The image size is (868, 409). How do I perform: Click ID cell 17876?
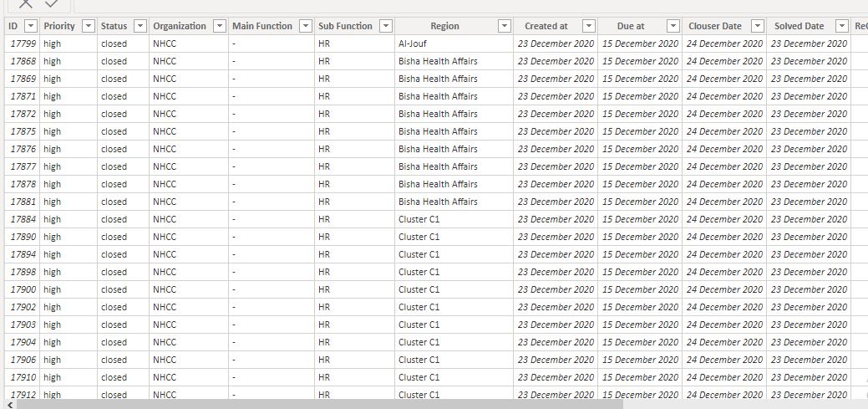click(23, 149)
